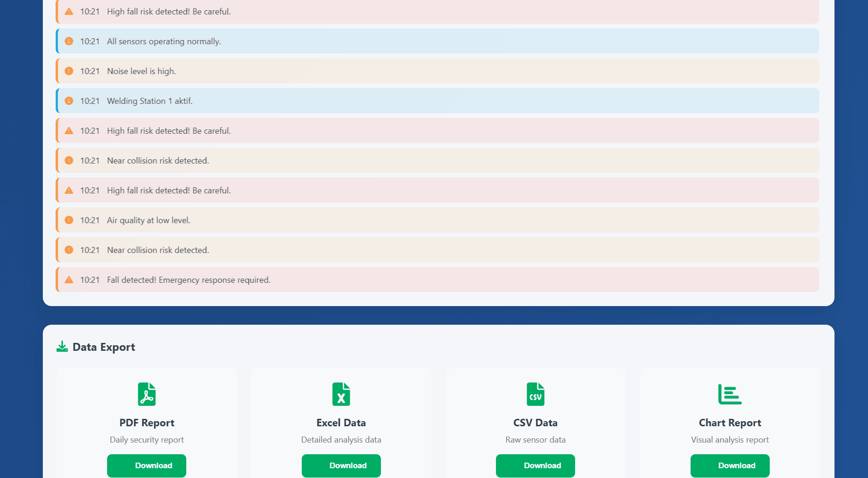Screen dimensions: 868x478
Task: Download the PDF daily security report
Action: [146, 465]
